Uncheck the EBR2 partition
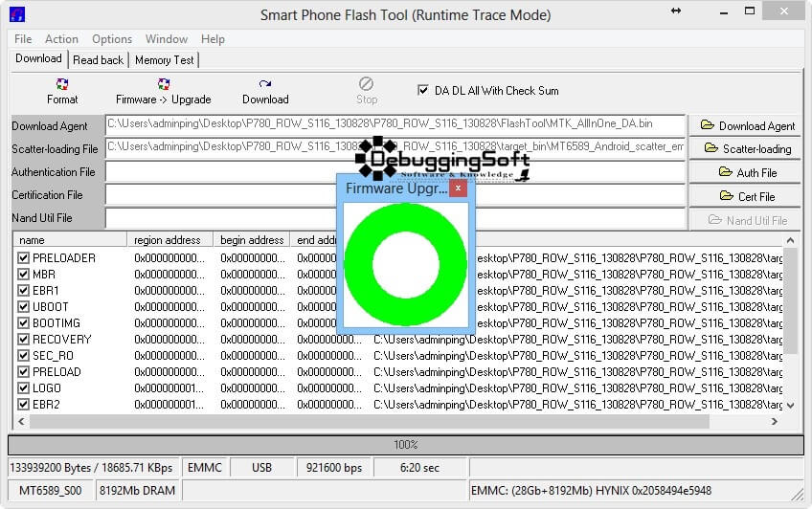The image size is (812, 509). pos(23,404)
